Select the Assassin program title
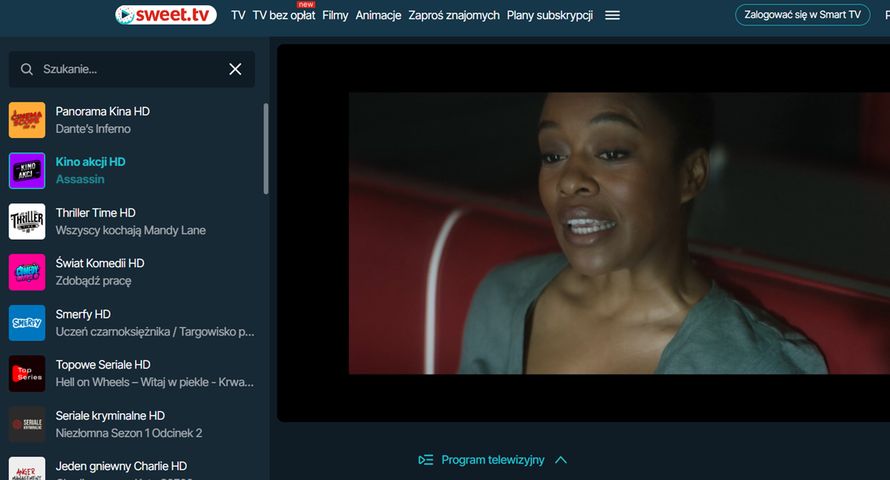 tap(80, 179)
